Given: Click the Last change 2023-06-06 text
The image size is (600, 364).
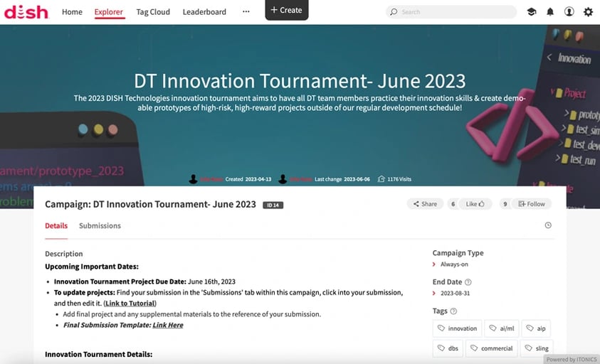Looking at the screenshot, I should tap(342, 179).
